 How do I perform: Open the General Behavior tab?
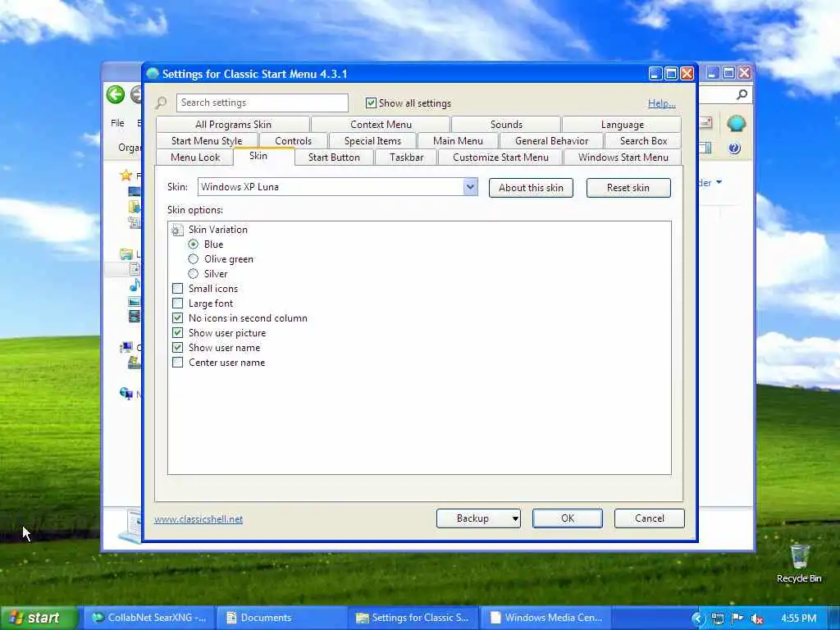551,141
